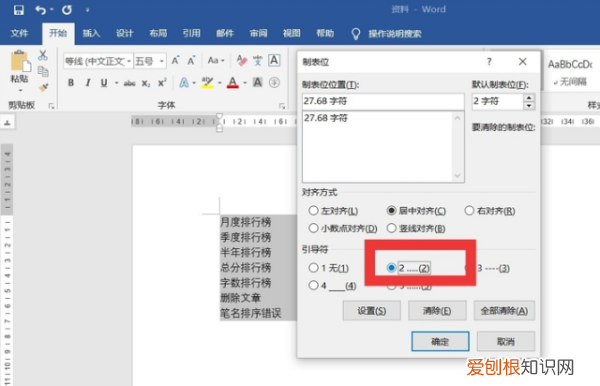Open the Tabs dialog help question mark
The image size is (600, 386).
(x=489, y=62)
